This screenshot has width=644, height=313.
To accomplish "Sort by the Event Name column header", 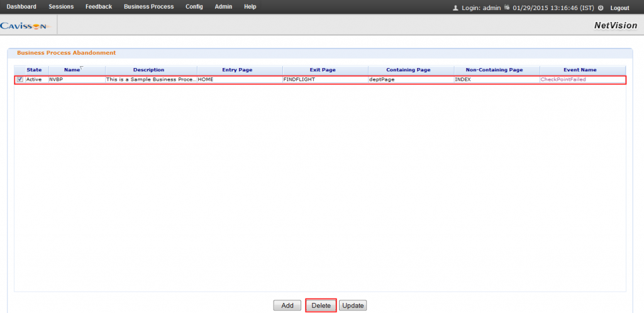I will tap(582, 70).
